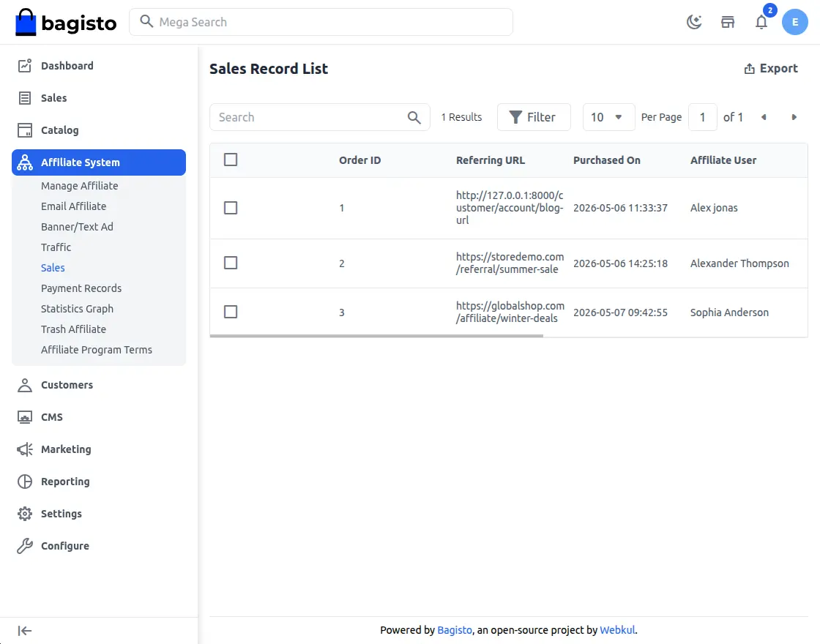The height and width of the screenshot is (644, 820).
Task: Click the globalshop.com winter-deals URL cell
Action: (510, 312)
